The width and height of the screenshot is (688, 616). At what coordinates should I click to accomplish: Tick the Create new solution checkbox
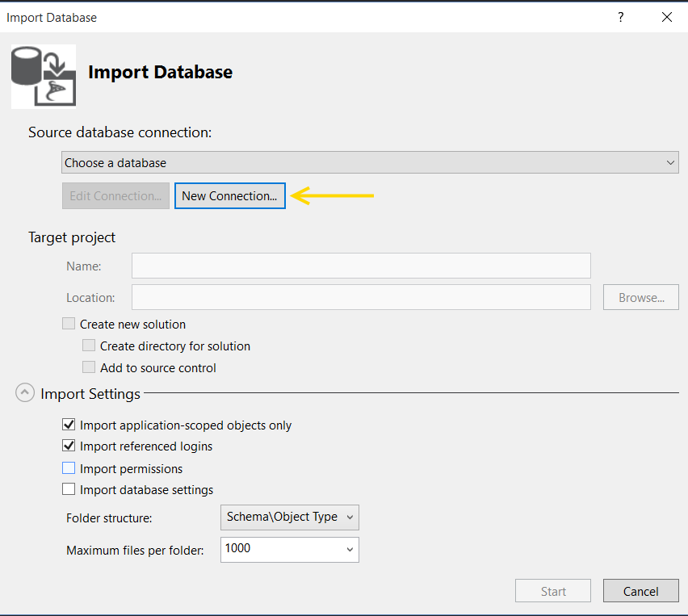69,325
